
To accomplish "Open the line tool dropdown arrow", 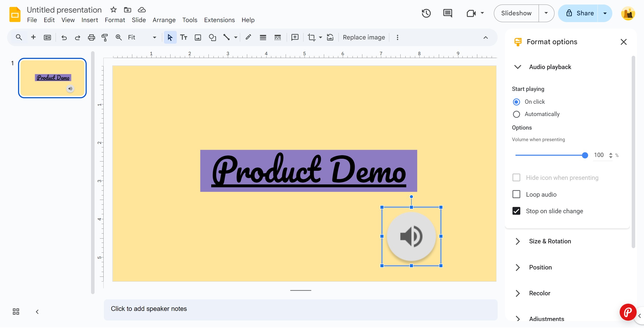I will pos(236,37).
